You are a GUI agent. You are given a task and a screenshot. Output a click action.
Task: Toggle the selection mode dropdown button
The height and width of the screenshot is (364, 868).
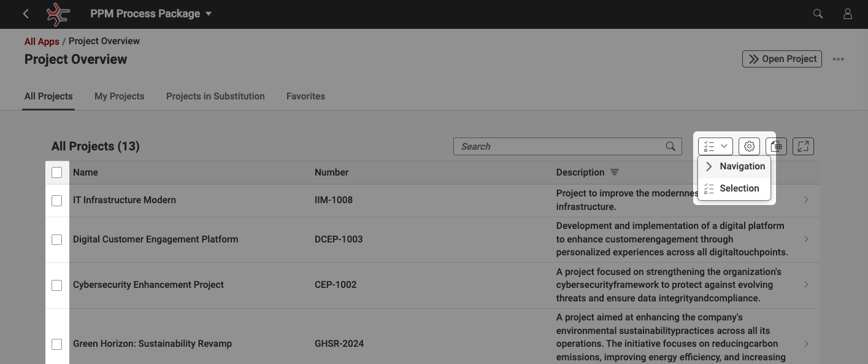[x=715, y=146]
